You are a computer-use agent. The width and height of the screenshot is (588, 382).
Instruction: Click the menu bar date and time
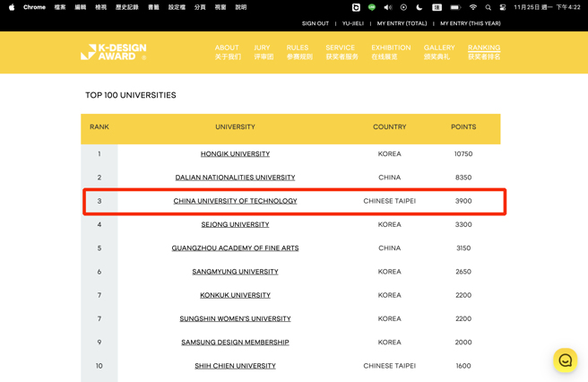click(x=547, y=7)
